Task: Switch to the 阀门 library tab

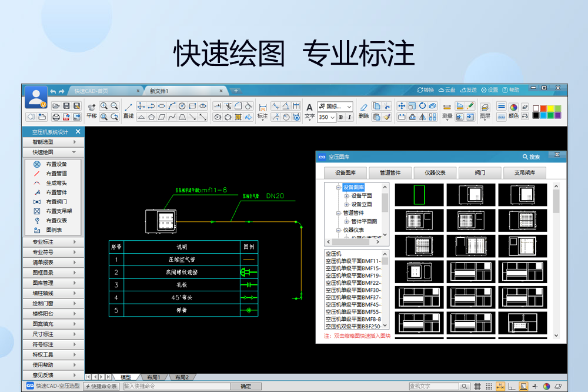Action: coord(480,172)
